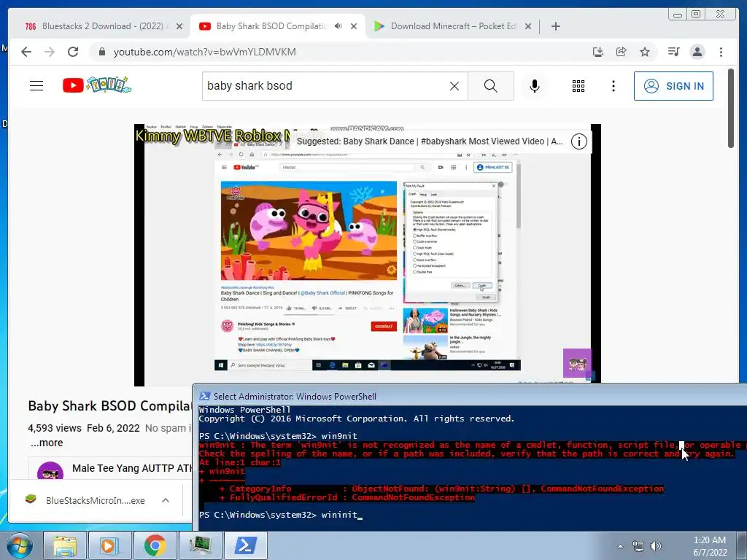Screen dimensions: 747x560
Task: Click the SIGN IN button
Action: [x=673, y=86]
